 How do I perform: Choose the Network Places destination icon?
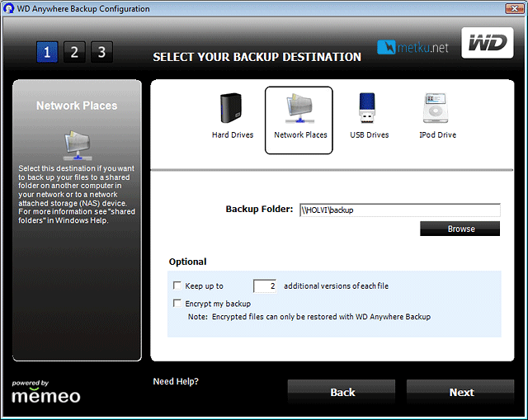[x=299, y=108]
